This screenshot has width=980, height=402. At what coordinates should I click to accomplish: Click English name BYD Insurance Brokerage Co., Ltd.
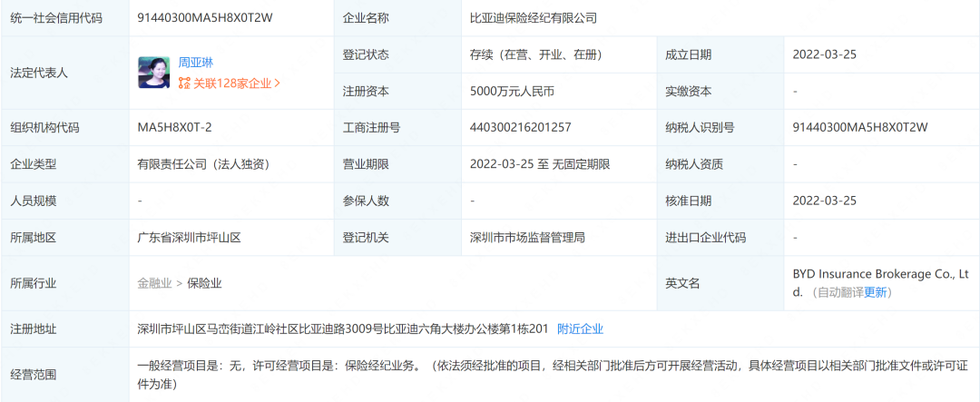[x=880, y=283]
